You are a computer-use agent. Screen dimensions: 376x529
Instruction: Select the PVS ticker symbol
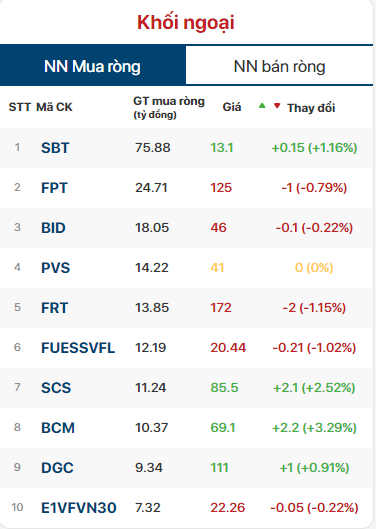(55, 268)
